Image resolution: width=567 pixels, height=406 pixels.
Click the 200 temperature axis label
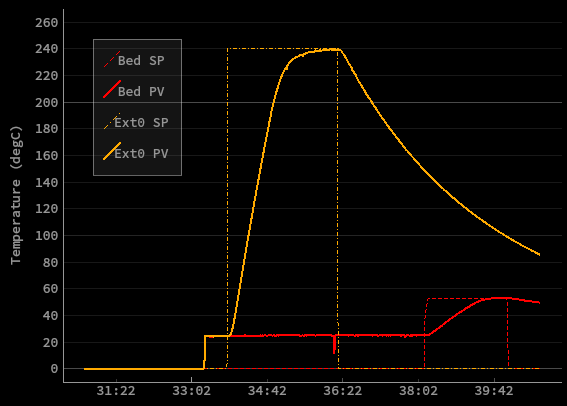(47, 103)
